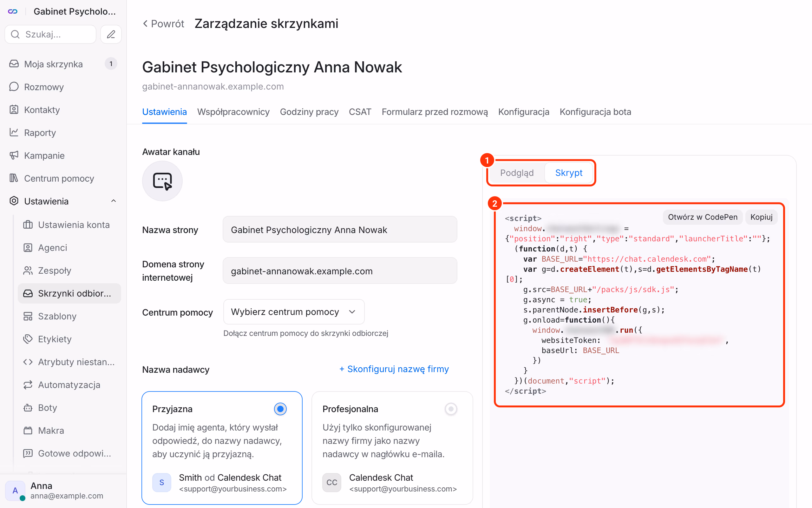Image resolution: width=812 pixels, height=508 pixels.
Task: Click the channel avatar image
Action: [x=162, y=181]
